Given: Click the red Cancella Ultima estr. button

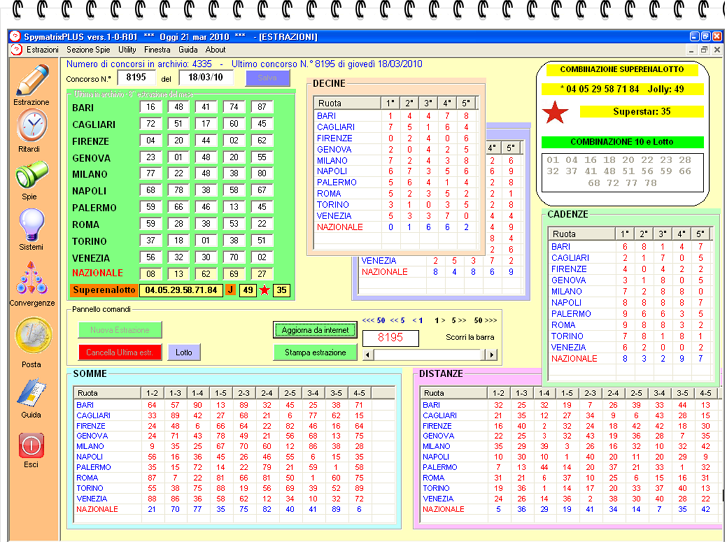Looking at the screenshot, I should coord(120,352).
